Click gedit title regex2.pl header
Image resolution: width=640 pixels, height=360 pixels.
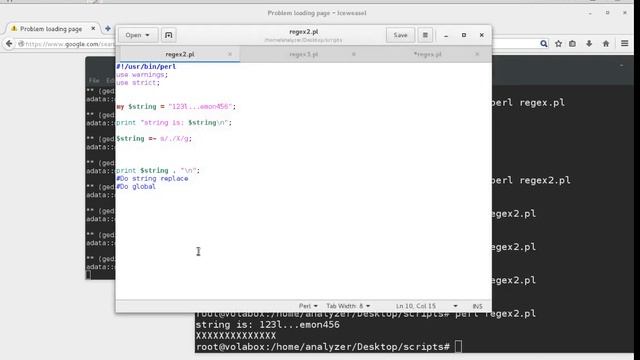303,32
